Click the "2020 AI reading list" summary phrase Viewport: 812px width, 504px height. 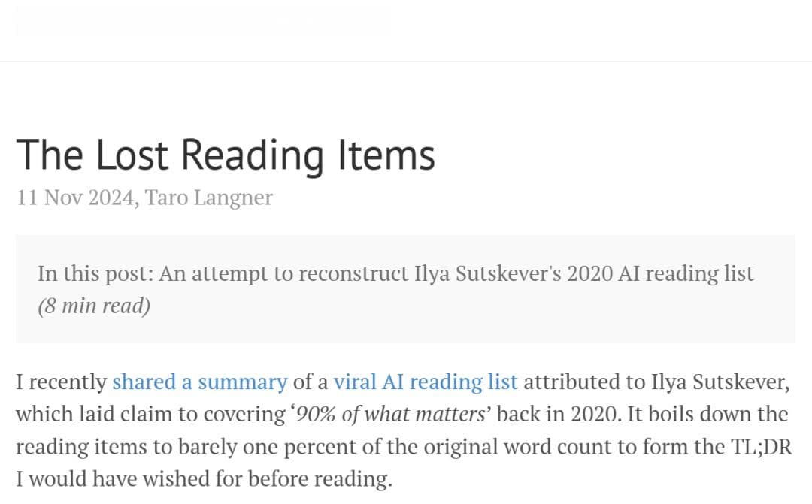(660, 273)
